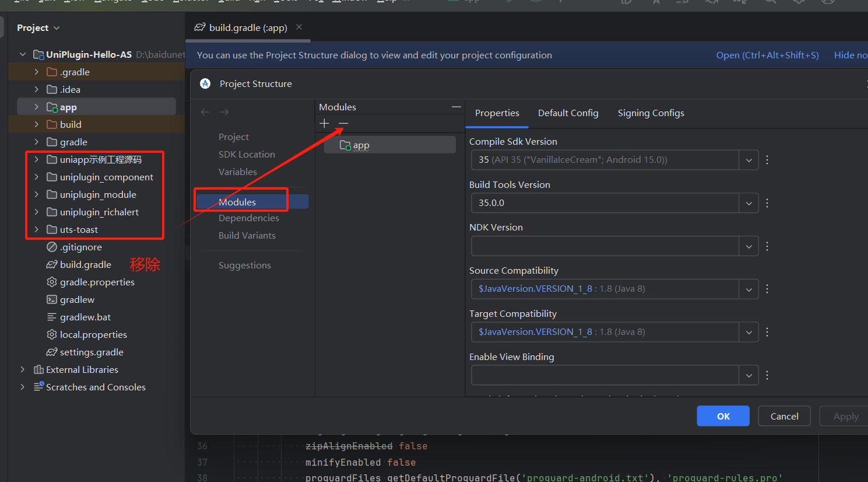Switch to the Default Config tab
This screenshot has width=868, height=482.
[568, 113]
